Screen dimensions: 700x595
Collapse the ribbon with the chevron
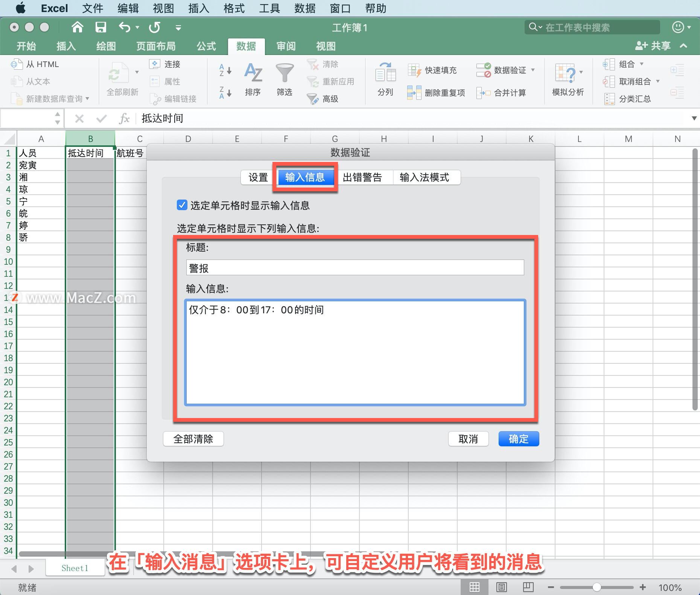pyautogui.click(x=683, y=46)
